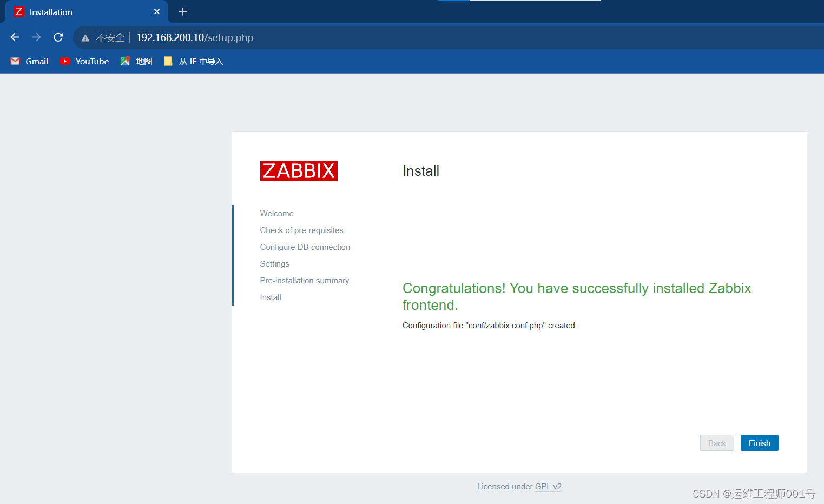Select the Check of pre-requisites step

pos(301,230)
